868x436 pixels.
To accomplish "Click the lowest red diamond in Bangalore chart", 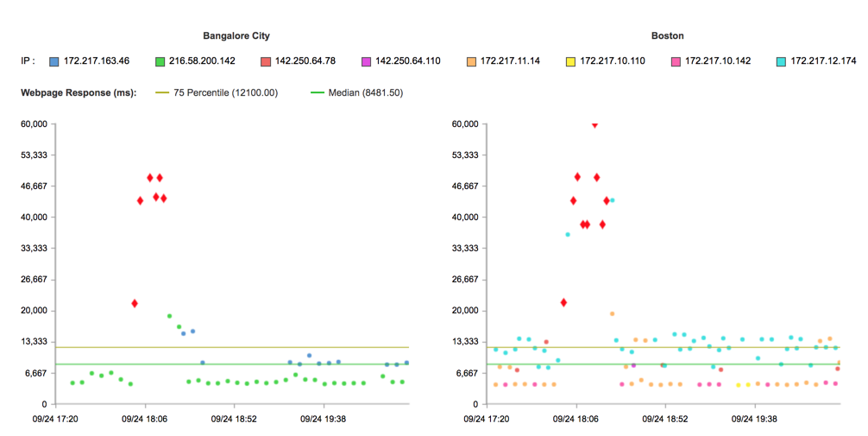I will pos(135,304).
